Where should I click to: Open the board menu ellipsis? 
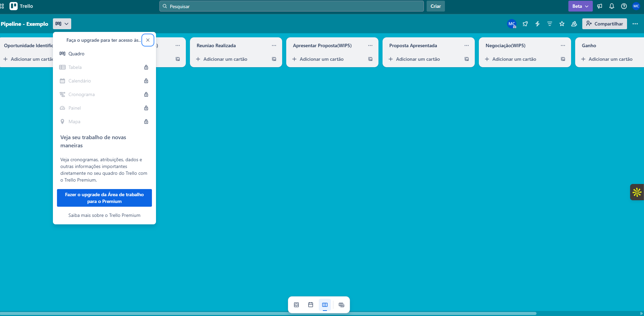pyautogui.click(x=635, y=24)
